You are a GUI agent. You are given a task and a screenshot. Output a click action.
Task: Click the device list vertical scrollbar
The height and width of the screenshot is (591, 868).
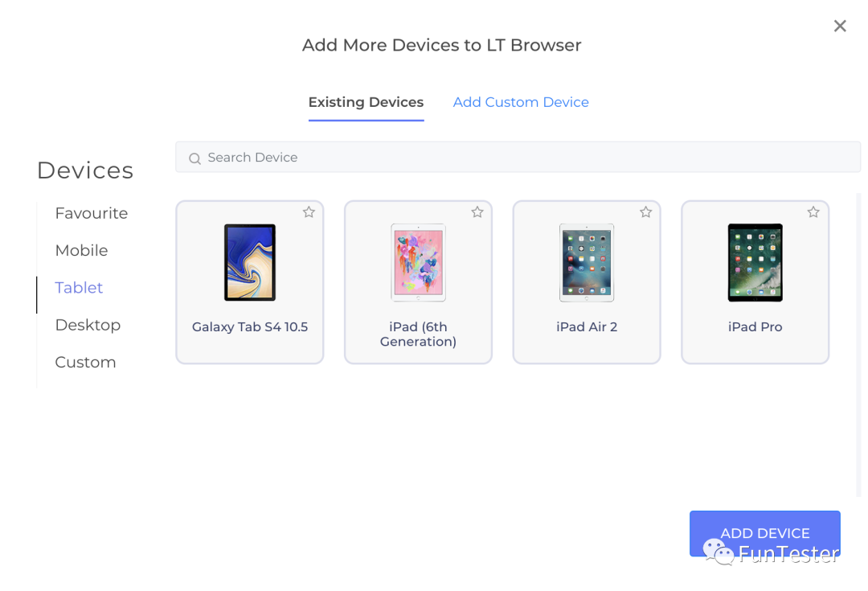(858, 344)
